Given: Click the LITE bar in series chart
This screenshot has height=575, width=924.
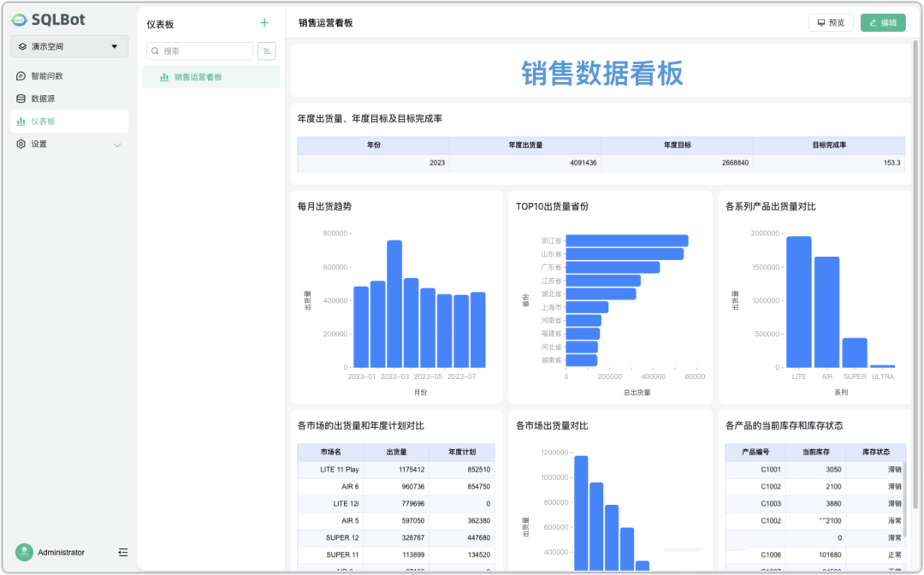Looking at the screenshot, I should (799, 302).
